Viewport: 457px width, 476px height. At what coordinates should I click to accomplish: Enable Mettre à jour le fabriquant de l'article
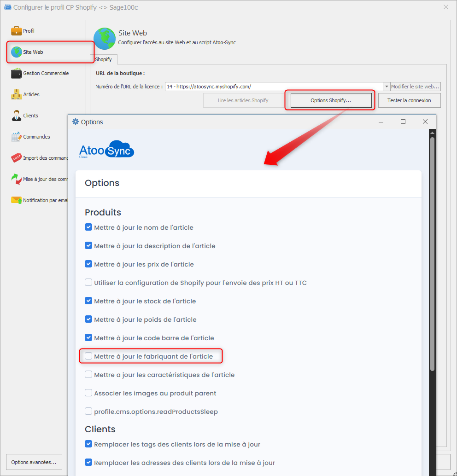click(x=88, y=356)
